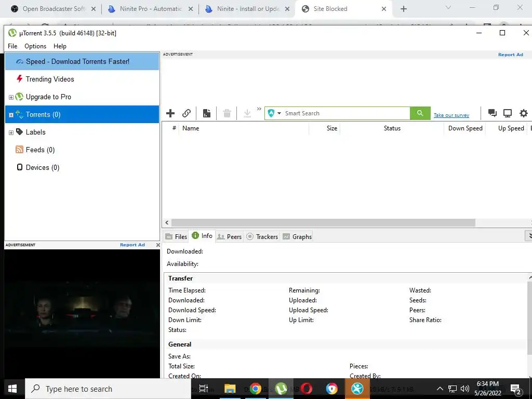Click inside the Smart Search field
The image size is (532, 399).
346,113
